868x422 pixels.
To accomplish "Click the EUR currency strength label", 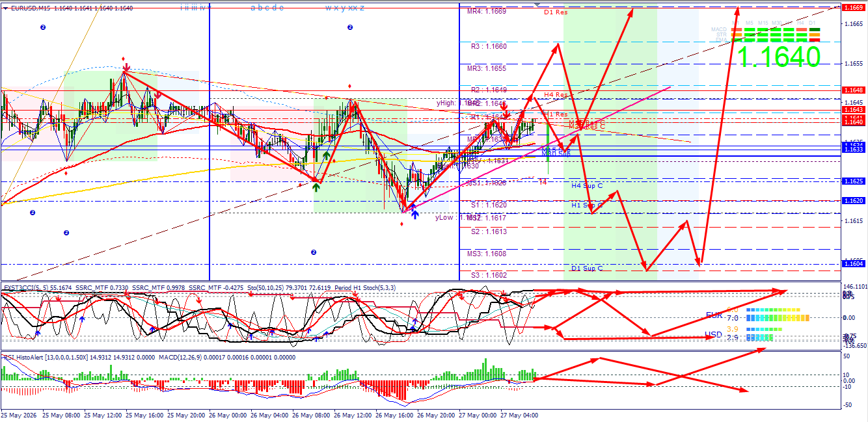I will pos(714,315).
